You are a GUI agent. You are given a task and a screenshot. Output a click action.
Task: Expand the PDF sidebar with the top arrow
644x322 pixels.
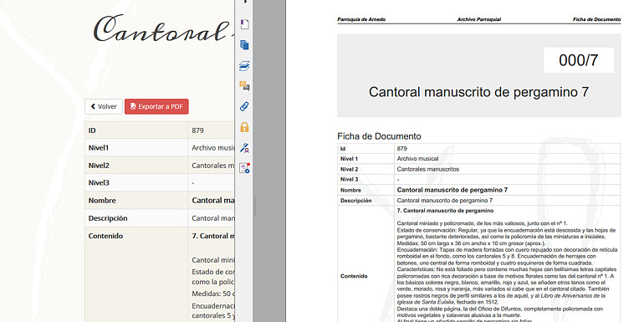point(245,2)
